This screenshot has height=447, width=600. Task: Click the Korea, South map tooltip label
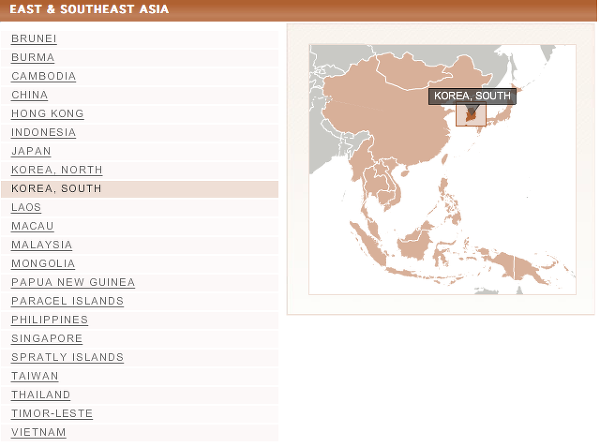pos(472,96)
